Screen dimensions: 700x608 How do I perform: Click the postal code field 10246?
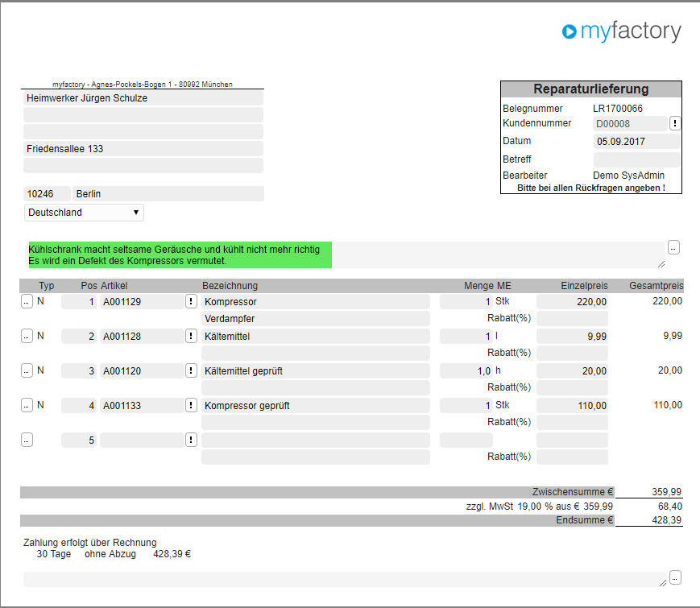(x=47, y=194)
